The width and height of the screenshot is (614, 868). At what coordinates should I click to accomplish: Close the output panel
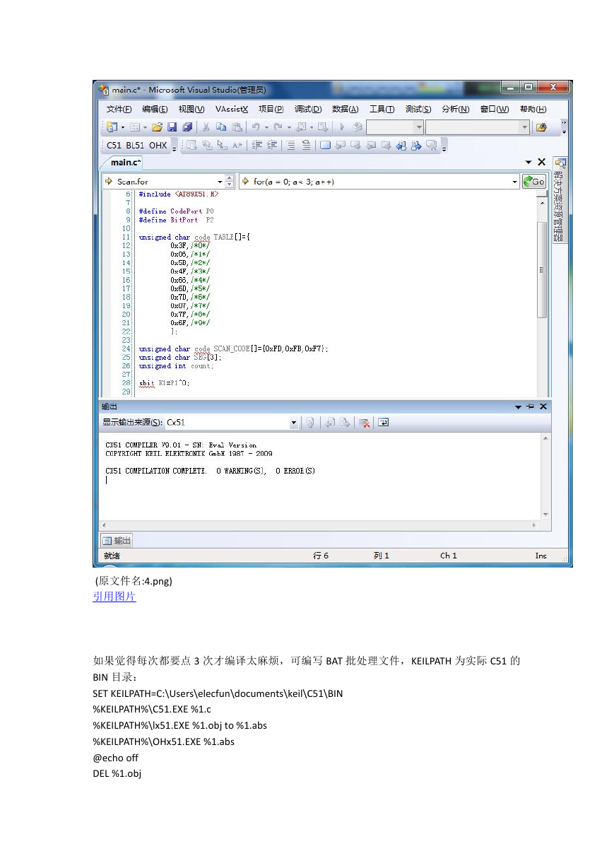coord(543,407)
